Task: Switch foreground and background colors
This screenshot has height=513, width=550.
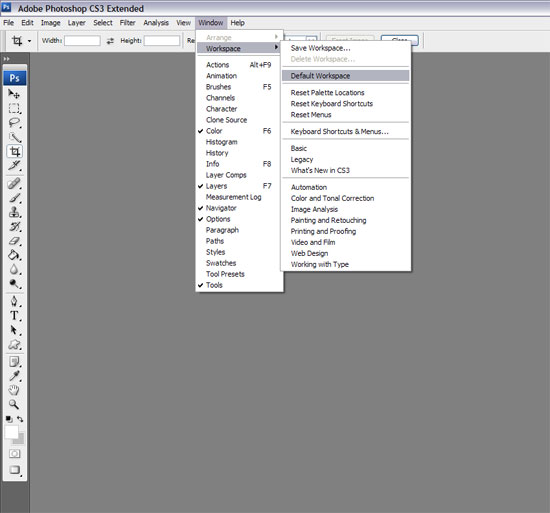Action: (20, 419)
